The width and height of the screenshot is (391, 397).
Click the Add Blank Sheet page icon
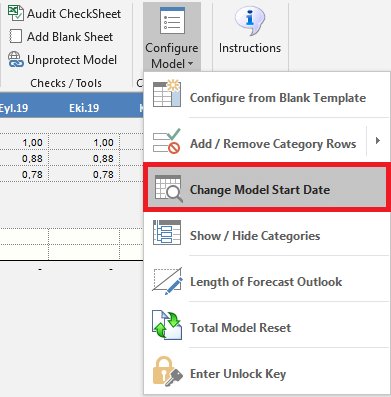point(15,36)
